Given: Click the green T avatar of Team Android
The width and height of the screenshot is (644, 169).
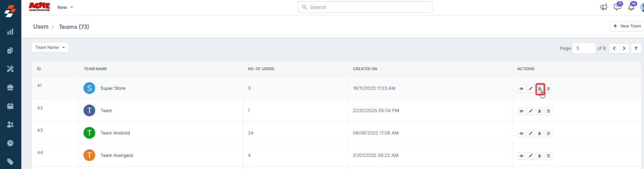Looking at the screenshot, I should [x=89, y=133].
